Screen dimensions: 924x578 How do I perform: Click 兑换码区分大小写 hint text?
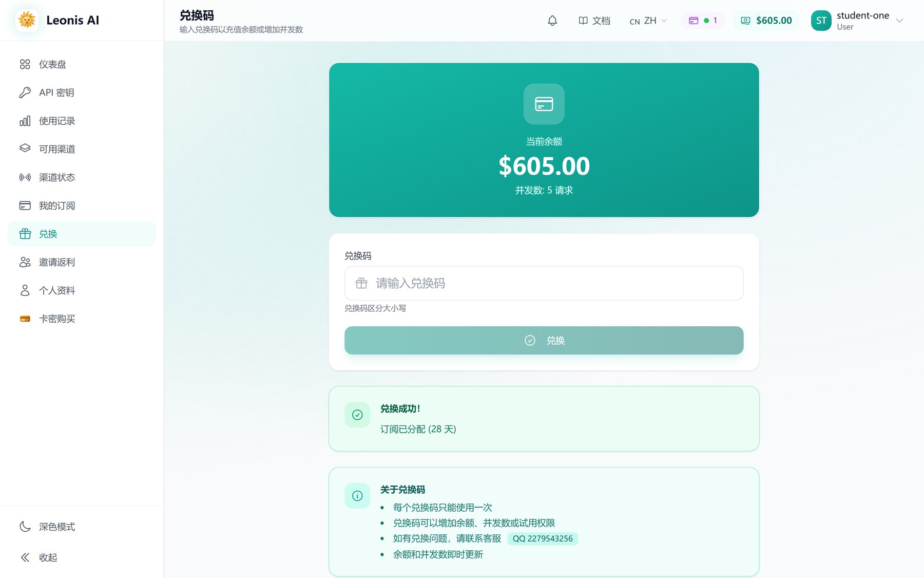pos(375,308)
